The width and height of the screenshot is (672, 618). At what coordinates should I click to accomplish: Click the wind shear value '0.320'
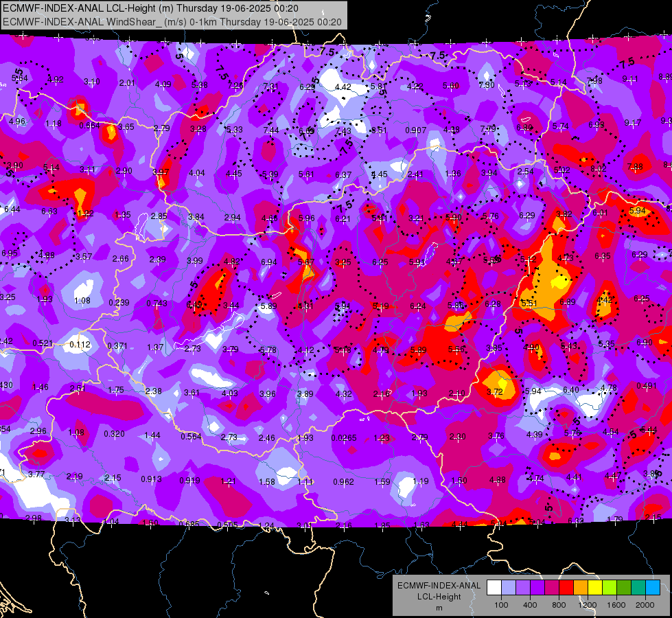115,433
